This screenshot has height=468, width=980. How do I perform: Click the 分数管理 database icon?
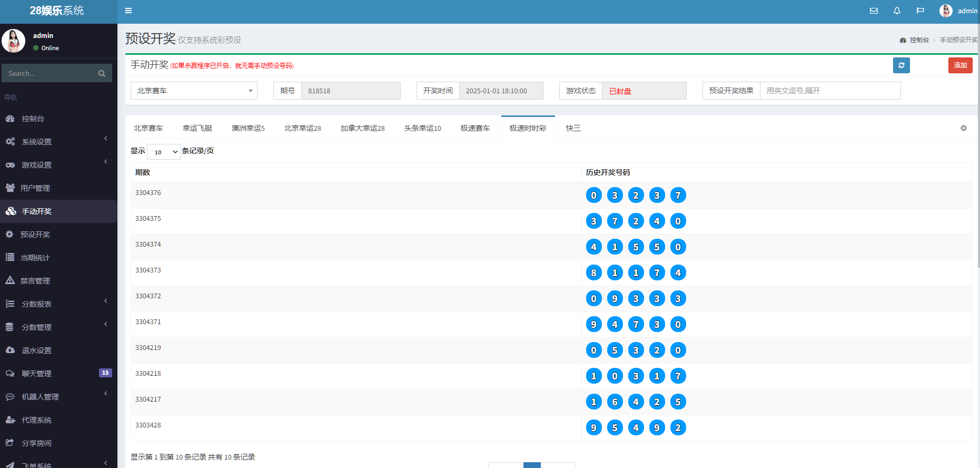[9, 327]
